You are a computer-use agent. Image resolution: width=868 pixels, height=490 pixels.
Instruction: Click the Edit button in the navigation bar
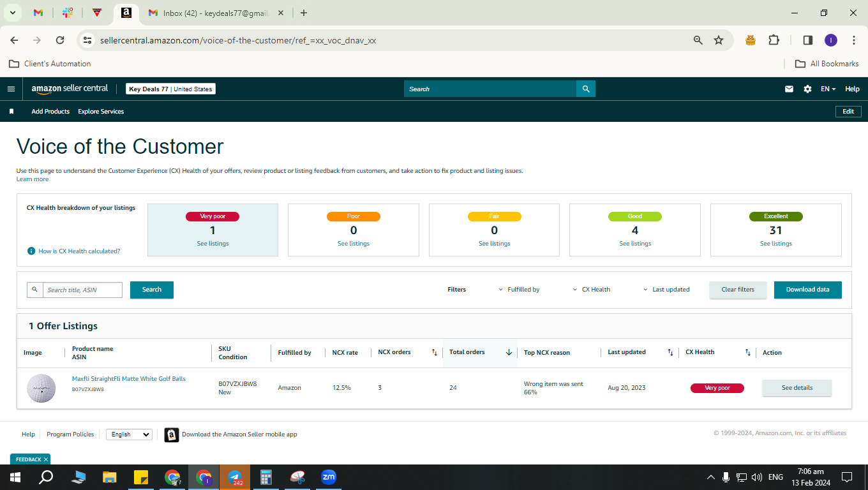point(848,112)
